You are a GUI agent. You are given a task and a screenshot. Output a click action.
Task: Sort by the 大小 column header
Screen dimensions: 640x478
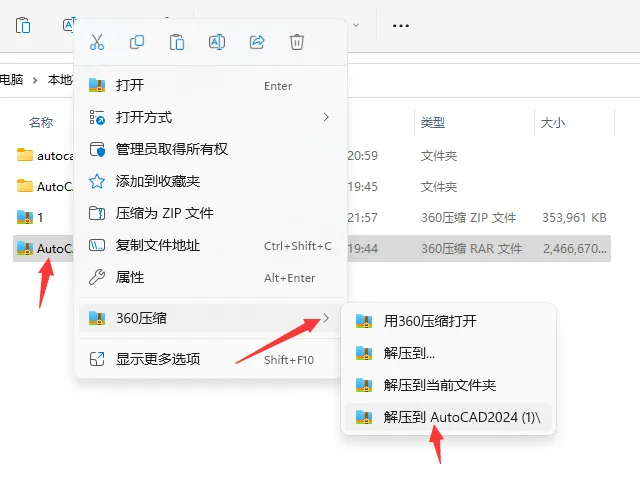coord(553,122)
